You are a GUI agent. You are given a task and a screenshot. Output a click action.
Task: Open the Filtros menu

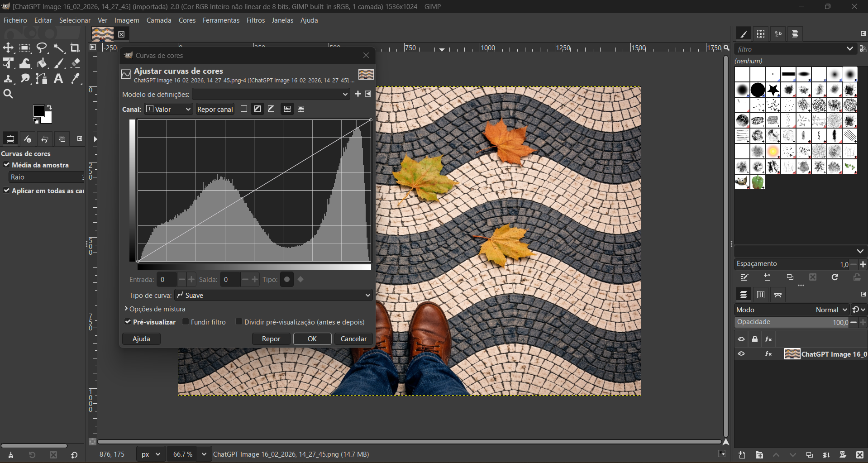pyautogui.click(x=255, y=20)
